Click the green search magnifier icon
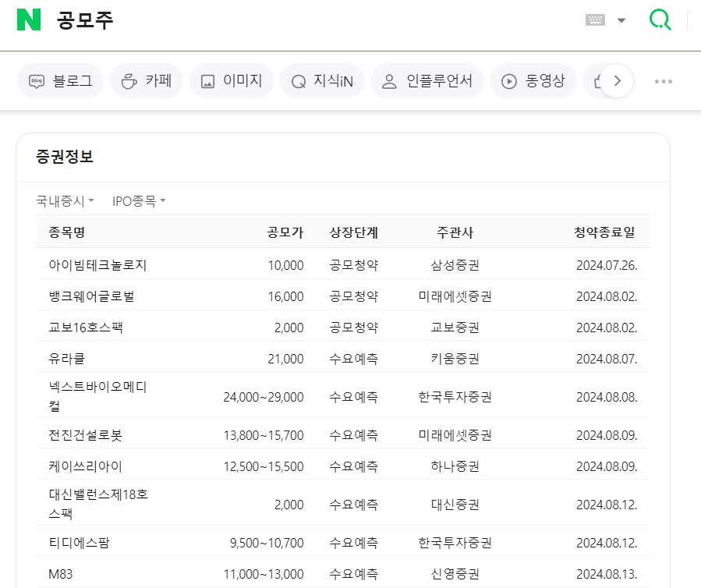The height and width of the screenshot is (588, 701). click(x=660, y=19)
